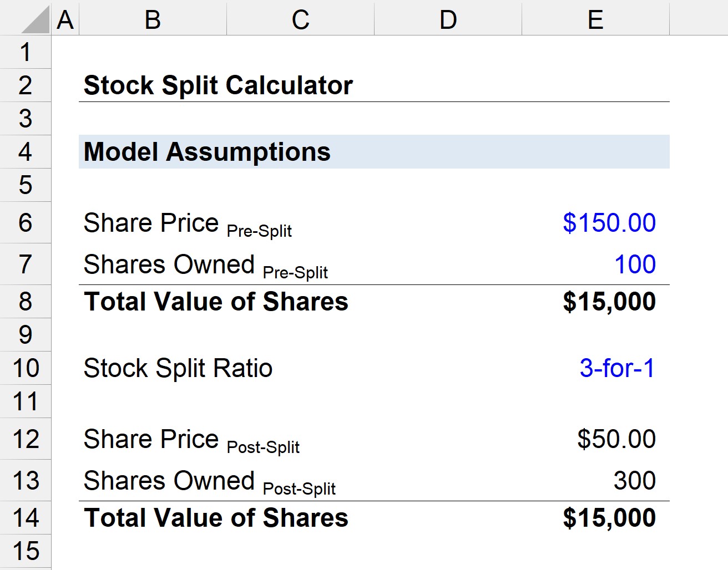This screenshot has height=570, width=728.
Task: Click the $150.00 pre-split share price cell
Action: pyautogui.click(x=609, y=223)
